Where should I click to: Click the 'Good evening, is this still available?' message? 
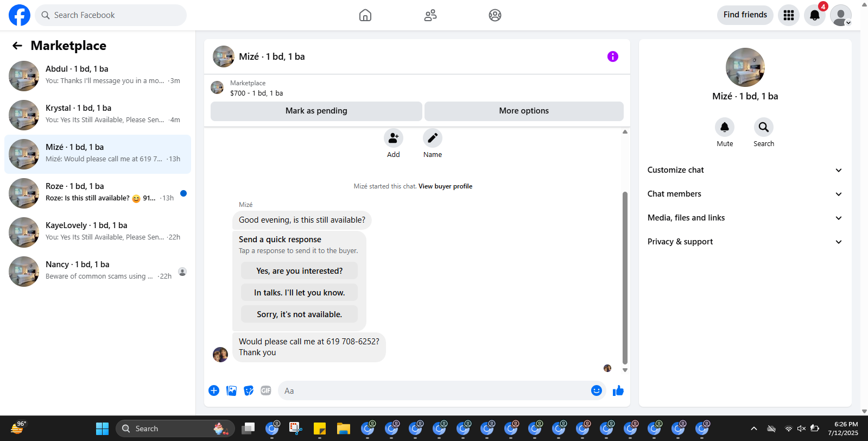point(302,220)
